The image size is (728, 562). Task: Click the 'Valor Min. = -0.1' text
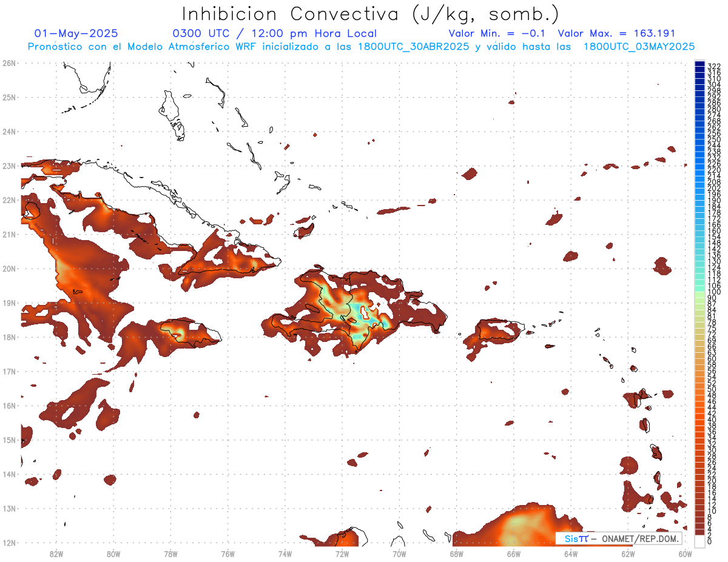498,33
